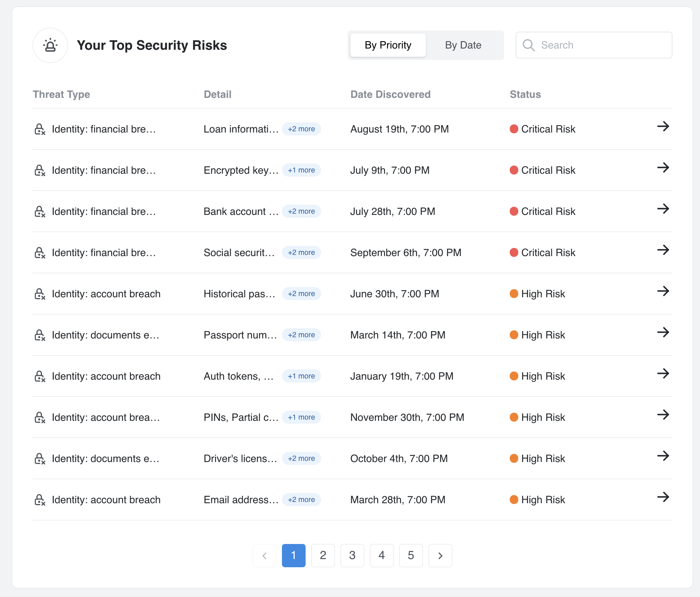Click the lock icon on the Passport number row
This screenshot has height=597, width=700.
[x=40, y=335]
